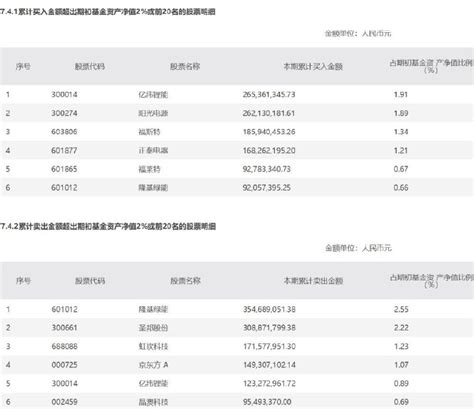The image size is (474, 409).
Task: Select the 1.34 percentage value
Action: coord(401,132)
